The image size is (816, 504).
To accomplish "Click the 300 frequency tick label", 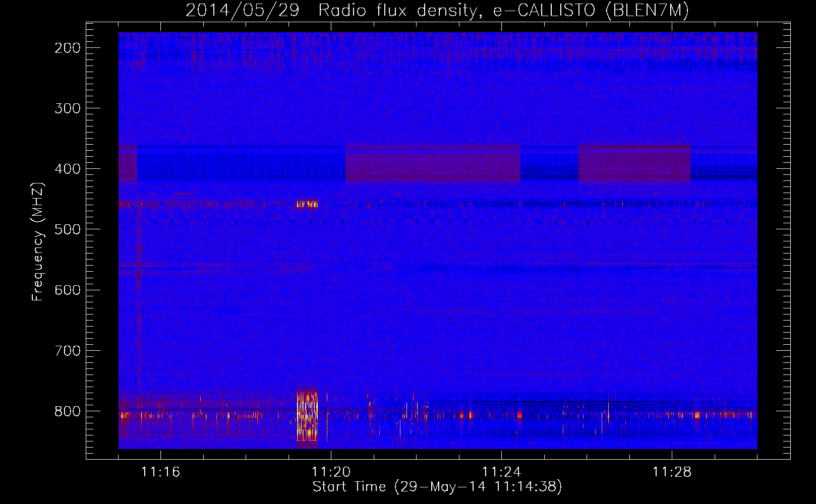I will point(68,108).
